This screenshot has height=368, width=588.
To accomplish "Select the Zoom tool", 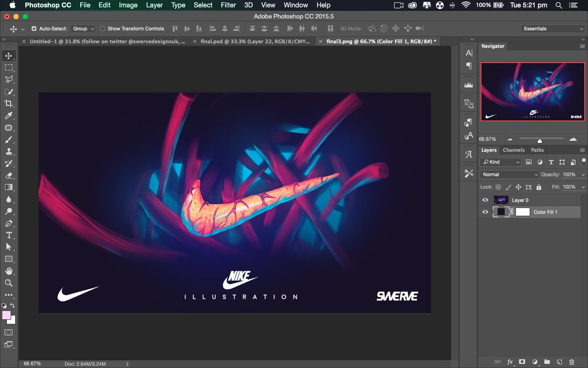I will point(9,283).
